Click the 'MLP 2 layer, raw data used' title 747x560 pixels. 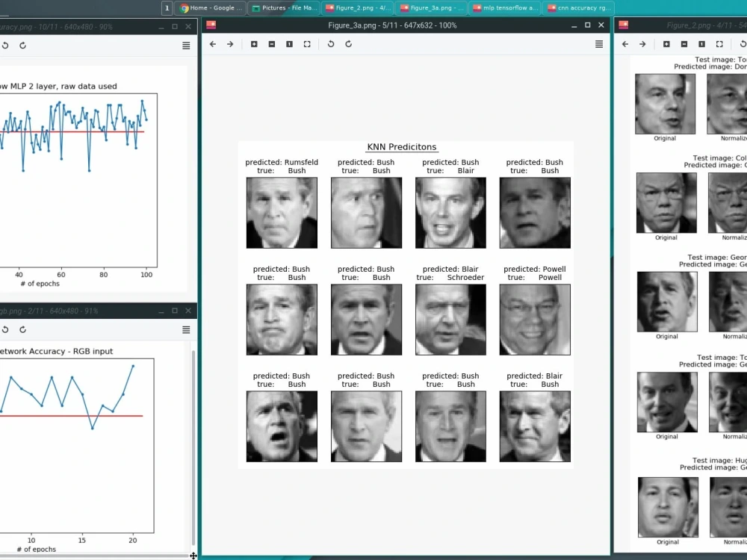[63, 86]
